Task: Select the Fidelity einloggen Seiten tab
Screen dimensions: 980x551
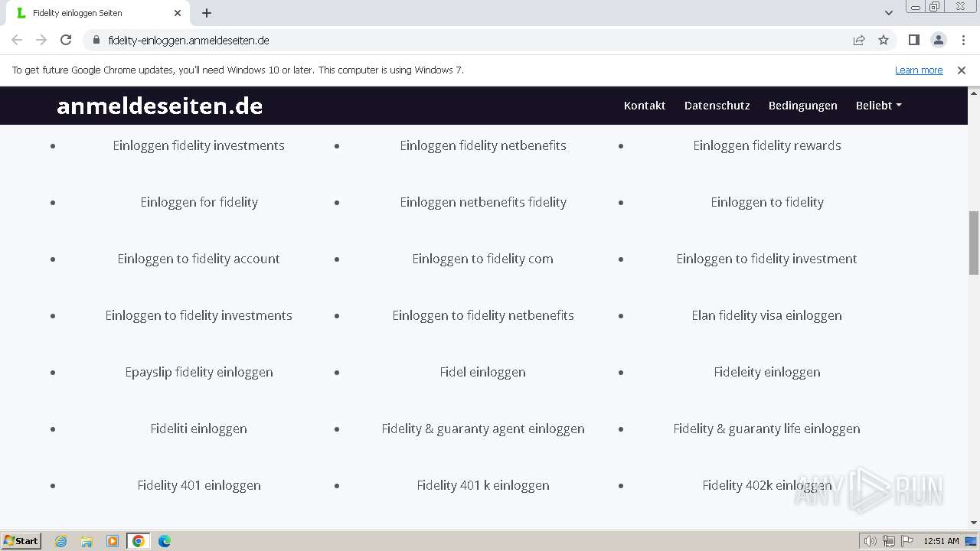Action: pyautogui.click(x=98, y=13)
